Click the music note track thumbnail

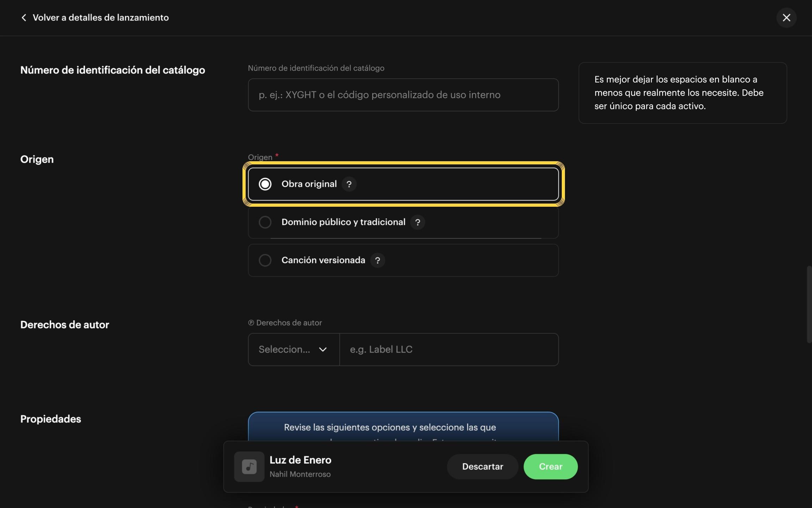[249, 467]
